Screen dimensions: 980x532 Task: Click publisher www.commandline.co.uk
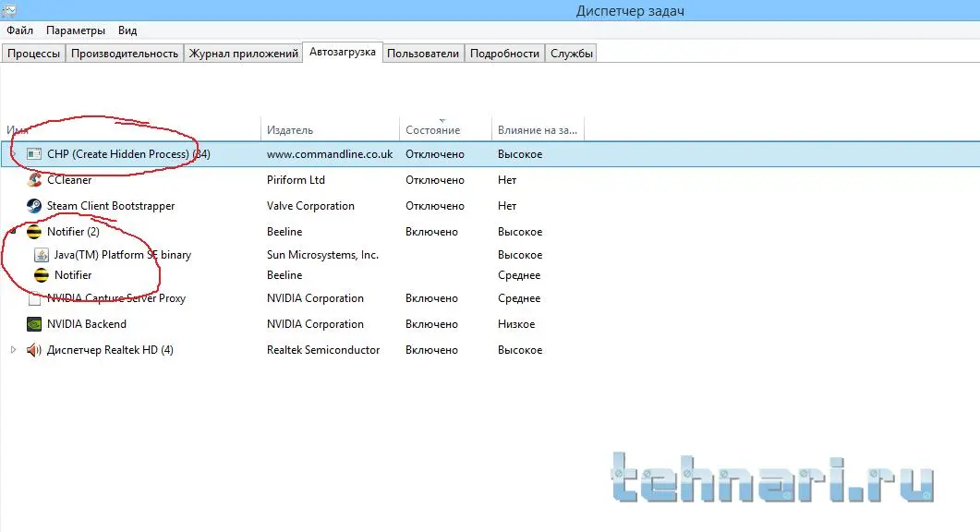[x=330, y=154]
